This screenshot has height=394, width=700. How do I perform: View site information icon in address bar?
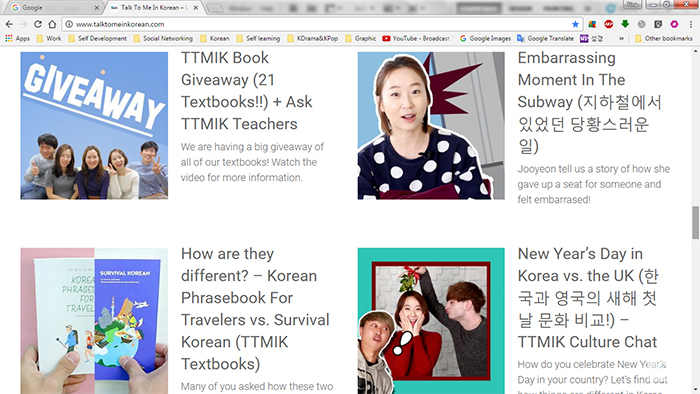[x=69, y=24]
